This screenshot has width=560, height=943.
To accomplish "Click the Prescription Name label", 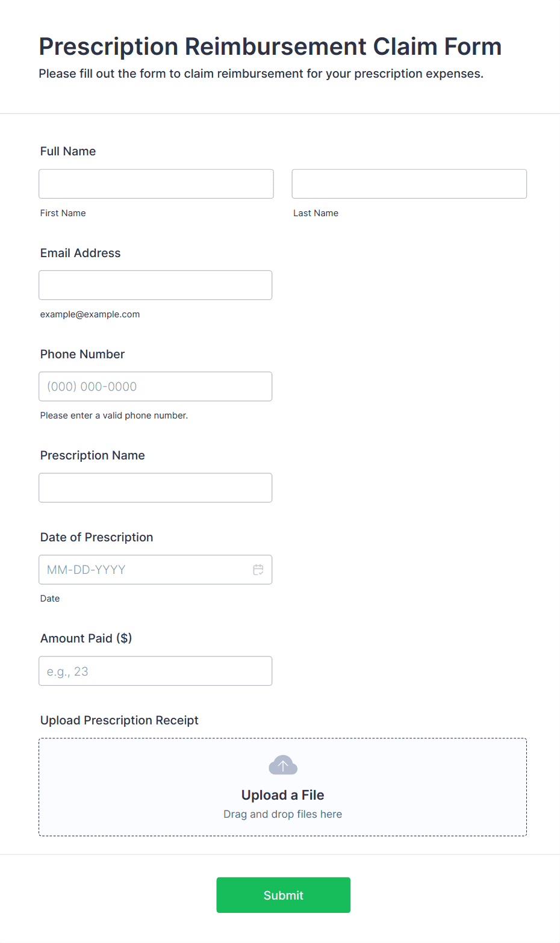I will 93,455.
